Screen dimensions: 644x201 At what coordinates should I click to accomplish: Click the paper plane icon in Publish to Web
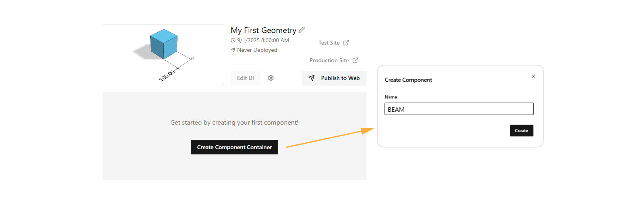[312, 78]
